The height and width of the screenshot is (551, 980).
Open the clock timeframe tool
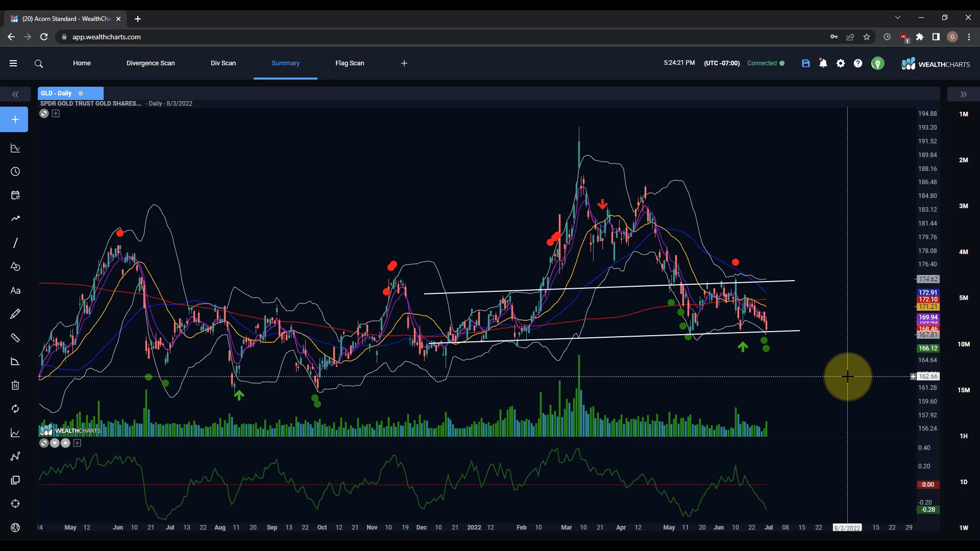(15, 172)
